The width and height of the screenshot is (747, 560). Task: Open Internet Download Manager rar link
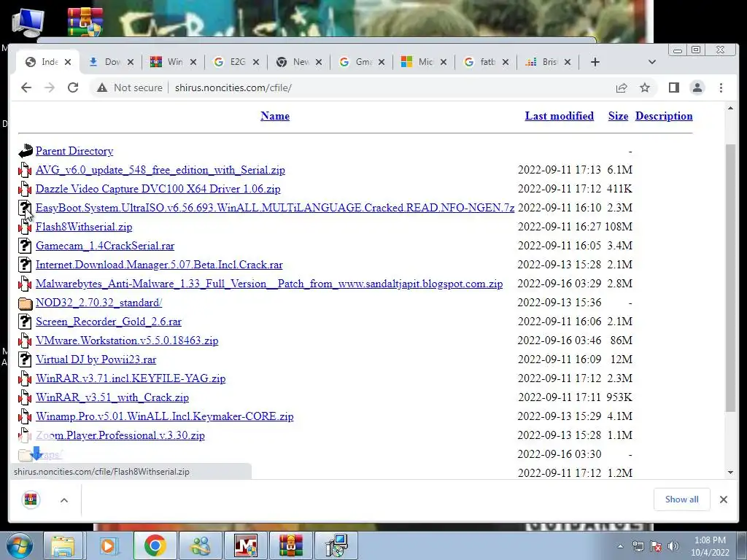click(159, 265)
